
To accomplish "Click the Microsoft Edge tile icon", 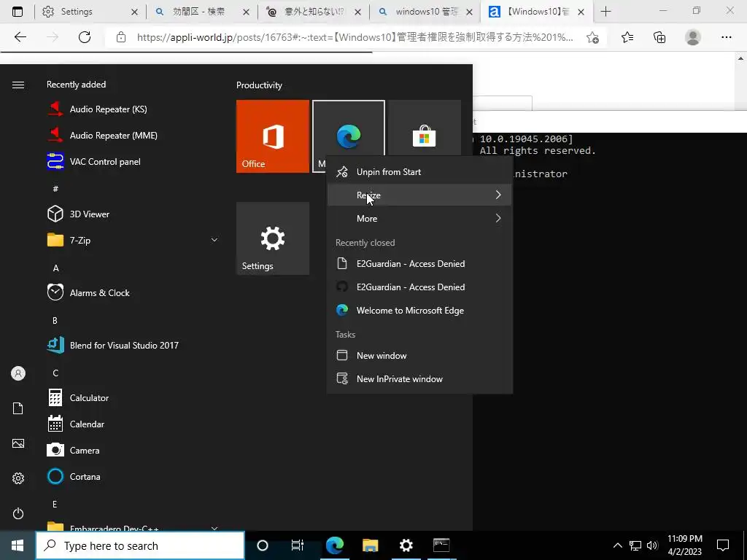I will click(x=349, y=136).
